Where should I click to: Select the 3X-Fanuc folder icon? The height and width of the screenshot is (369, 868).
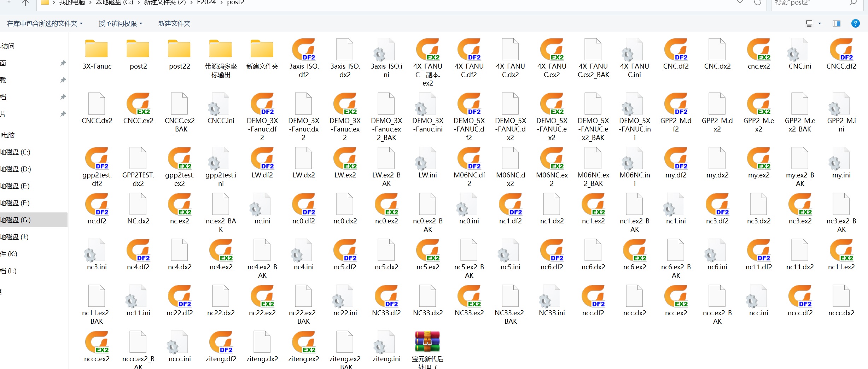click(97, 49)
